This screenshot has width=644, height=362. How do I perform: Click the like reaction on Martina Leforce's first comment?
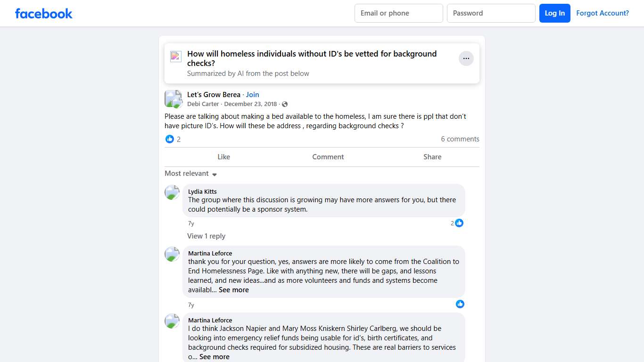tap(460, 304)
